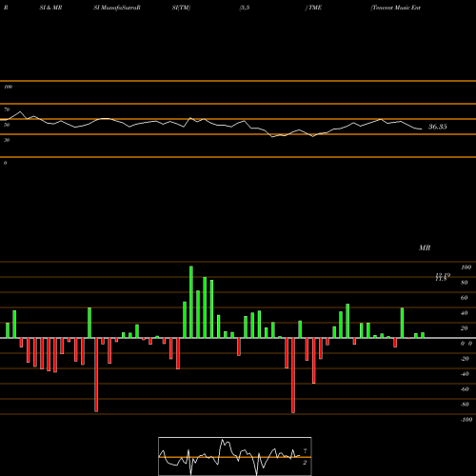The image size is (476, 476).
Task: Click the MR axis label -80
Action: 465,405
